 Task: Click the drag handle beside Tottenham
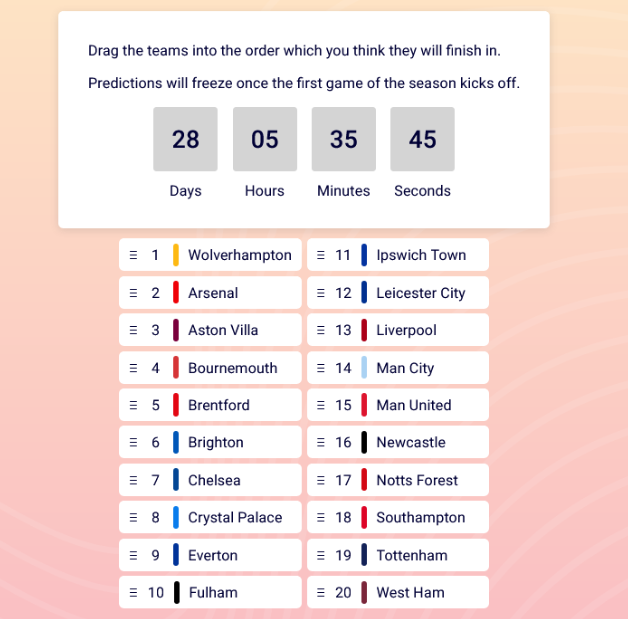pos(321,555)
